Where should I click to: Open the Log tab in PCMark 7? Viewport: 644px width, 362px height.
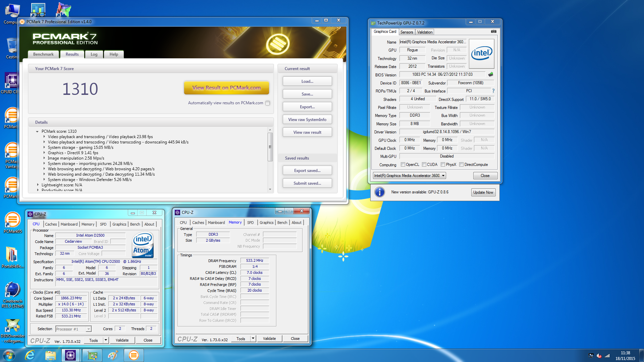(94, 54)
